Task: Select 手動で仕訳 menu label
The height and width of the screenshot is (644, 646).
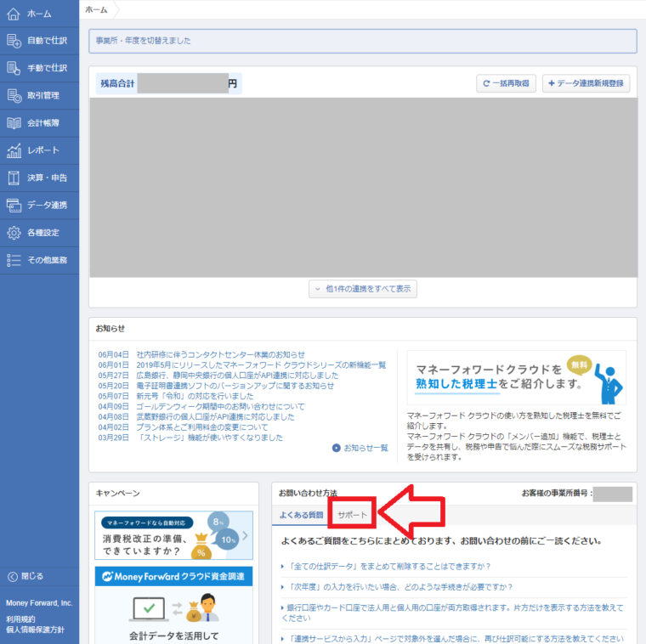Action: point(47,68)
